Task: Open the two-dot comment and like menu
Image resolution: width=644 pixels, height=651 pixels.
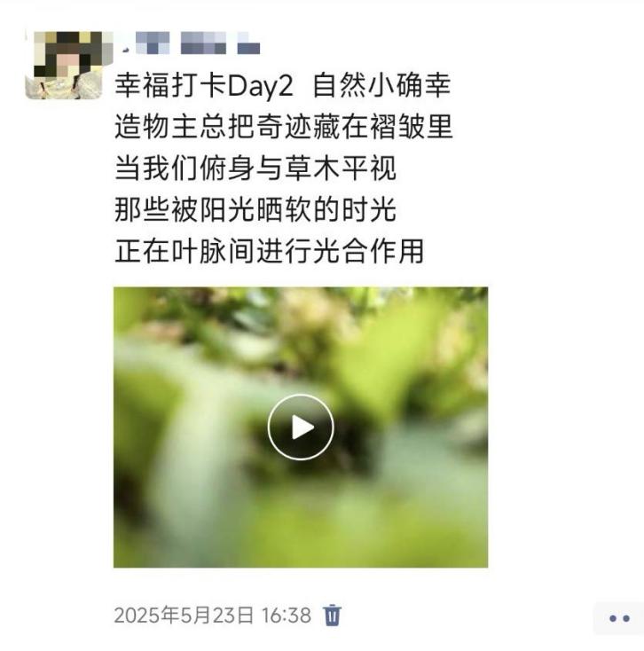Action: click(619, 618)
